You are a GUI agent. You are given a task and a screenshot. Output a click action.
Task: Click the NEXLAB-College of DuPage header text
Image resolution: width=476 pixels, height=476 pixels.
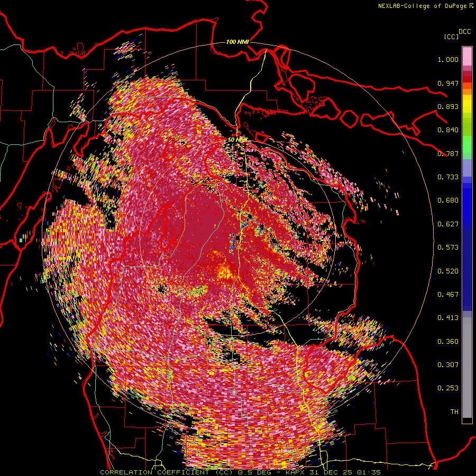point(423,6)
